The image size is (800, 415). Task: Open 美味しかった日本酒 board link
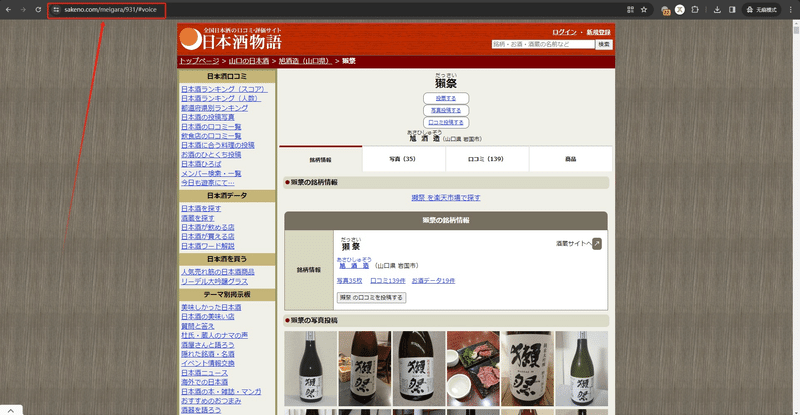coord(211,307)
